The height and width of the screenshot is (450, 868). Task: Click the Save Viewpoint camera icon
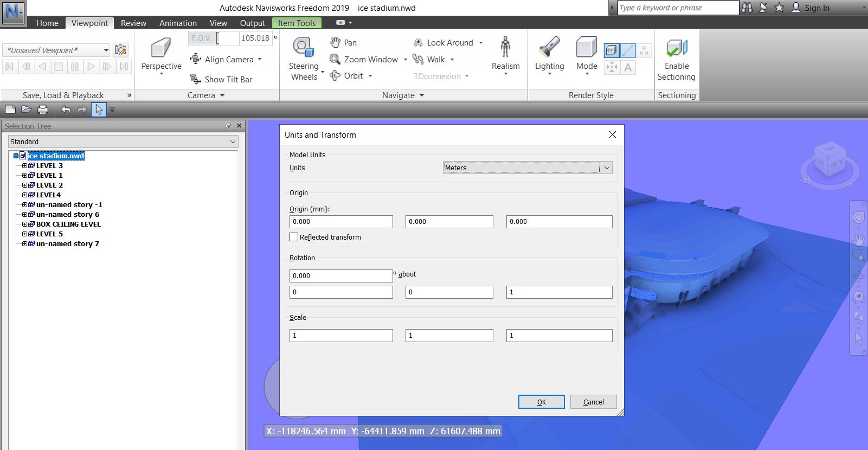click(121, 50)
